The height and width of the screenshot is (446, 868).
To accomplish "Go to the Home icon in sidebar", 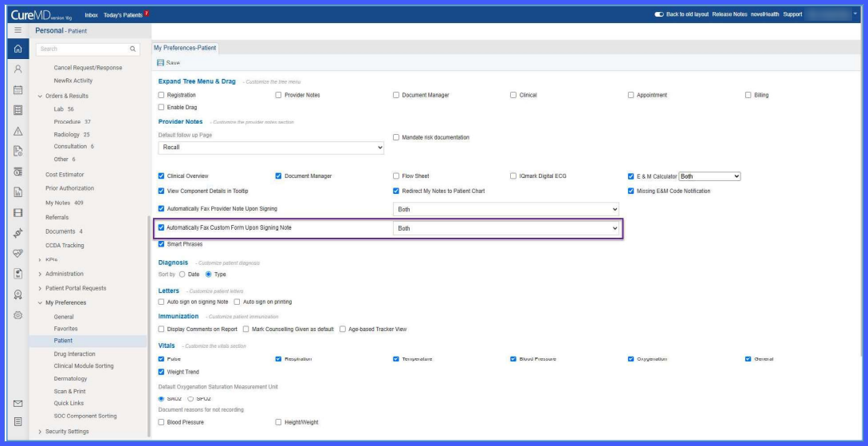I will [18, 49].
